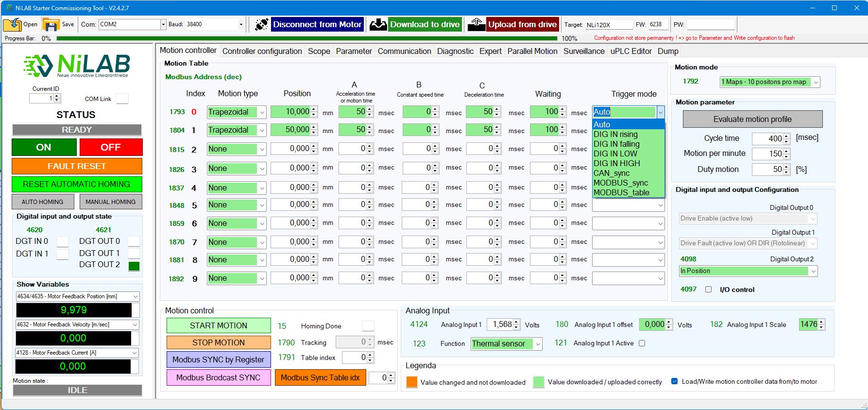
Task: Toggle Analog Input 1 Active checkbox
Action: pos(642,343)
